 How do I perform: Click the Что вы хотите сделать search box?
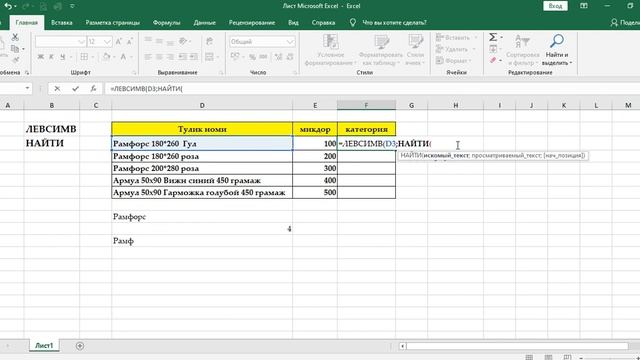394,23
